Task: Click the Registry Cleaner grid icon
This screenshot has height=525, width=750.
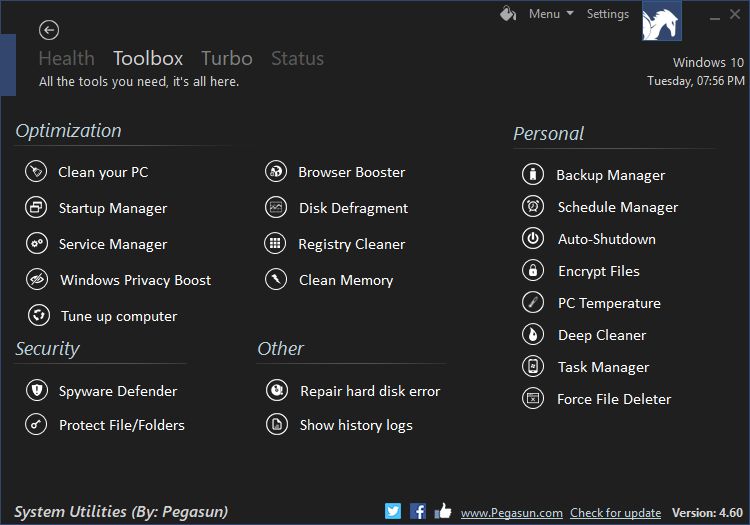Action: (275, 243)
